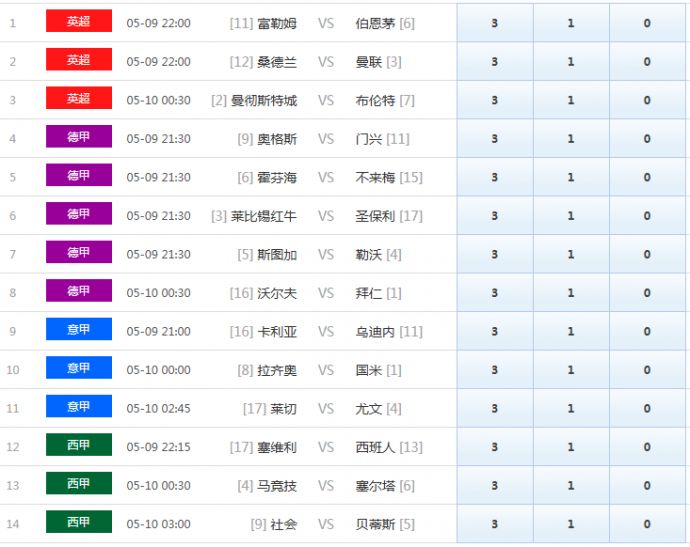This screenshot has width=690, height=547.
Task: Select 0 for 沃尔夫 vs 拜仁
Action: [647, 293]
